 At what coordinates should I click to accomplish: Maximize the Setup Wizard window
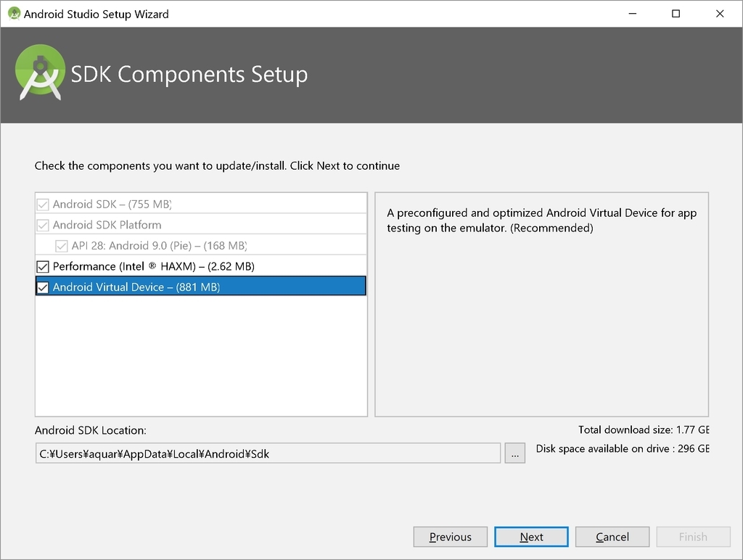coord(676,14)
